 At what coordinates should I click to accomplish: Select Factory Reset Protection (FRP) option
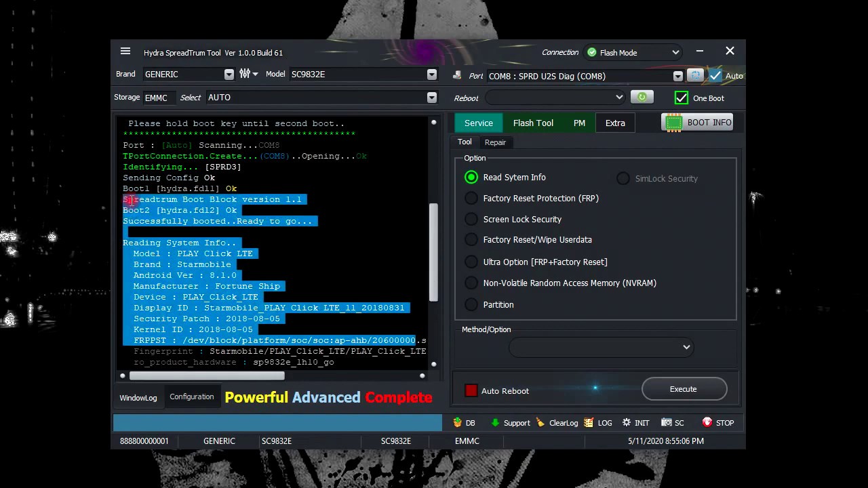471,199
